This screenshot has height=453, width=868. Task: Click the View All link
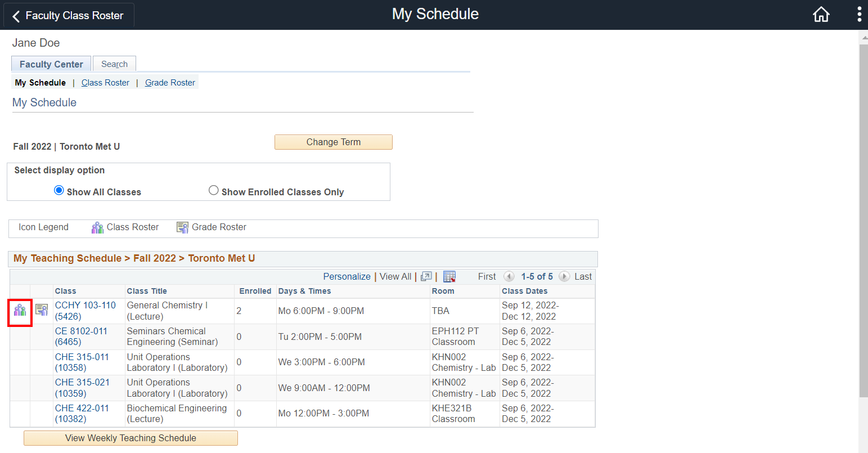(395, 276)
